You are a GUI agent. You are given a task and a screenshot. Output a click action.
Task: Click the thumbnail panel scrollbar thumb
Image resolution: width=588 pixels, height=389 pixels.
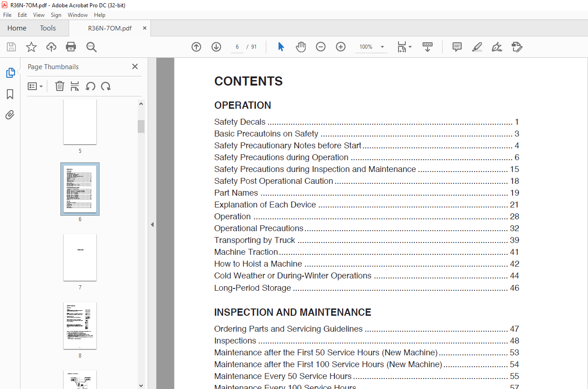pos(141,126)
